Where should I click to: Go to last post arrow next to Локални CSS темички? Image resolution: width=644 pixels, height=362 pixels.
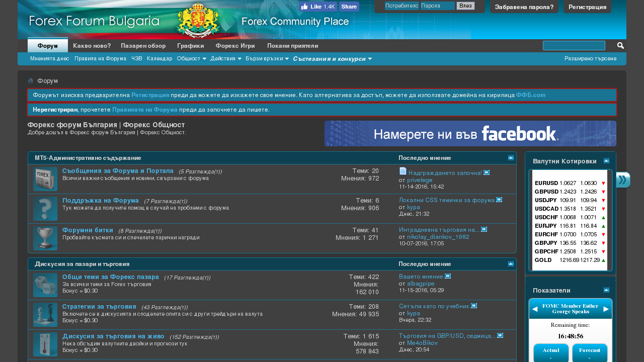[x=499, y=200]
